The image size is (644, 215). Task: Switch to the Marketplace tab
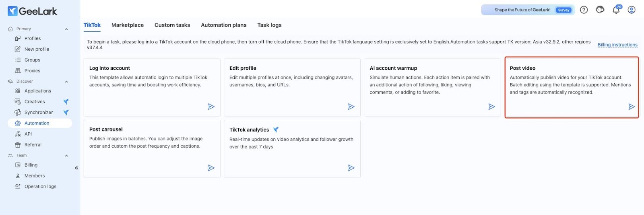tap(128, 25)
